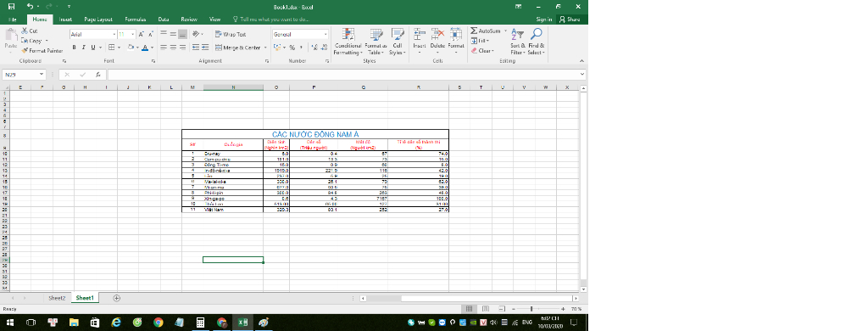Toggle Wrap Text for cells
Image resolution: width=868 pixels, height=331 pixels.
click(x=231, y=35)
